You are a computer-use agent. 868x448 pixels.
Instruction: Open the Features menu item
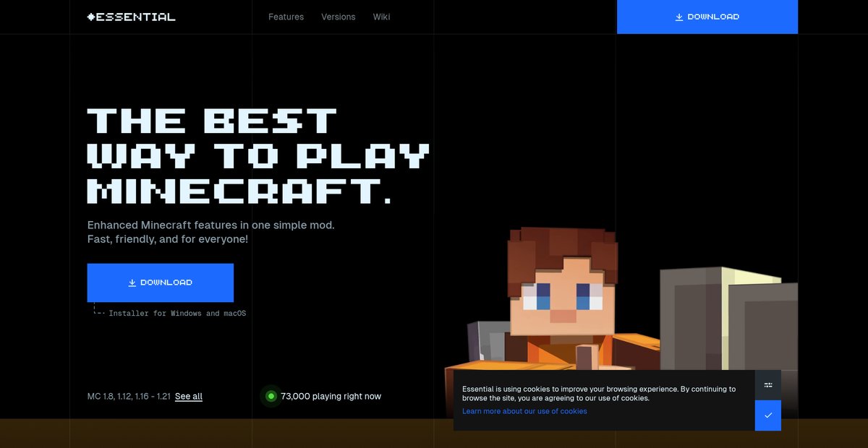[x=286, y=17]
